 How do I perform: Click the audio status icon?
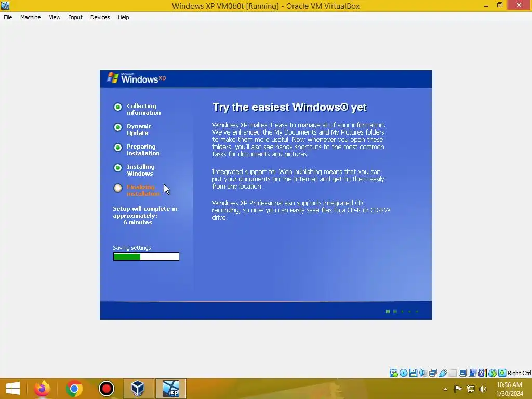pyautogui.click(x=423, y=373)
